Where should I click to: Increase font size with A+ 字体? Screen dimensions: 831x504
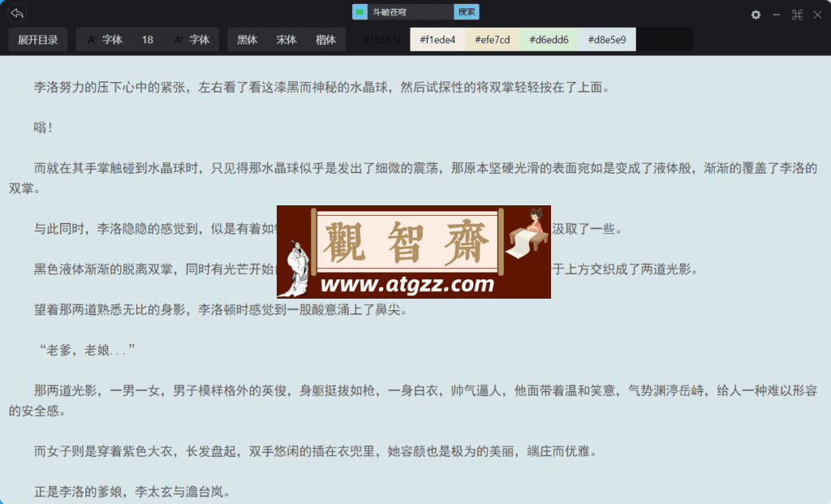(x=192, y=40)
